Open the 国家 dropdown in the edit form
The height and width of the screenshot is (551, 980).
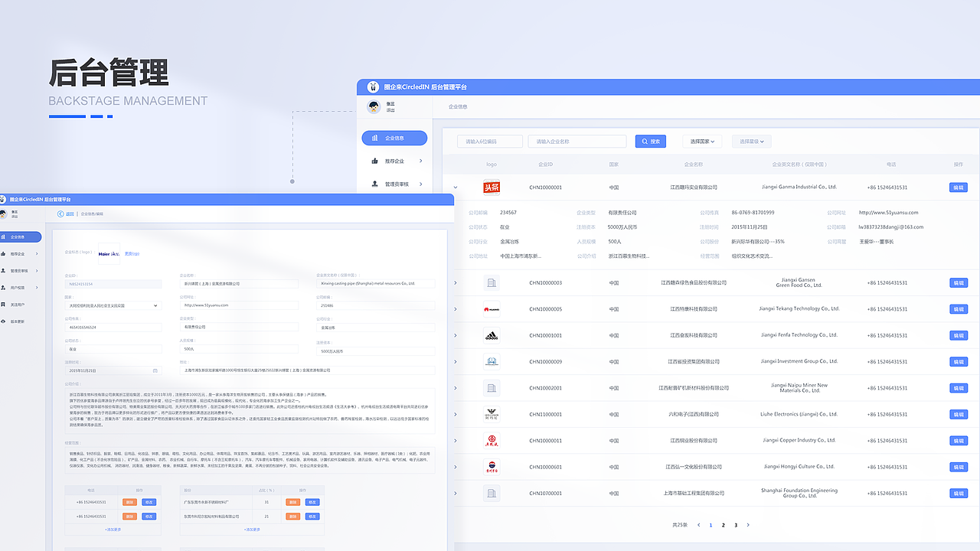(x=113, y=305)
